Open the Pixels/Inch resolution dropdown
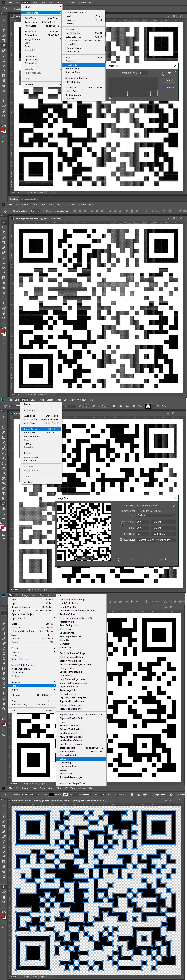 tap(164, 534)
